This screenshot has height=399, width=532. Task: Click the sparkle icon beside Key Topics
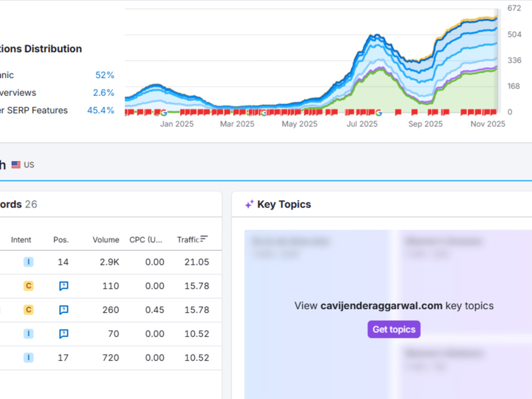(x=250, y=204)
